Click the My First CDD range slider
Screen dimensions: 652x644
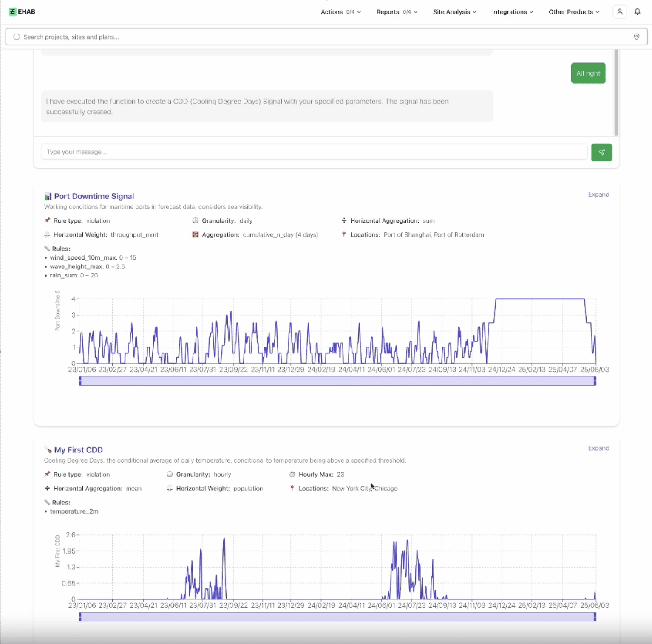point(337,617)
